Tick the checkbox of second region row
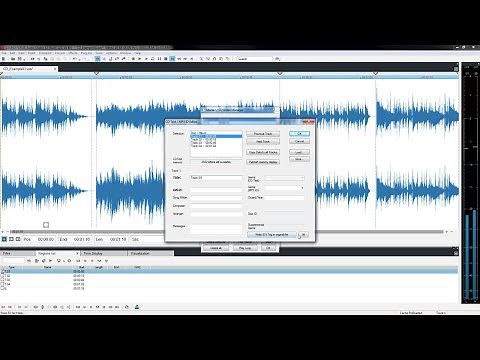The height and width of the screenshot is (360, 480). (x=3, y=276)
